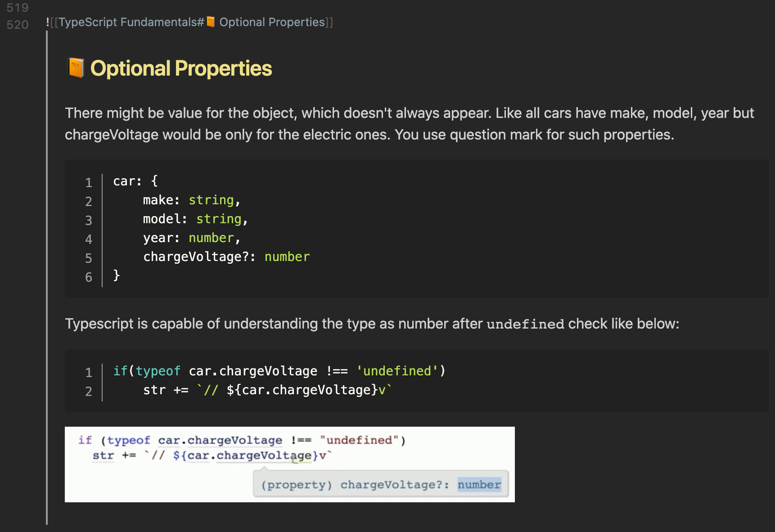Click the closing brace on code line 6

pyautogui.click(x=117, y=275)
